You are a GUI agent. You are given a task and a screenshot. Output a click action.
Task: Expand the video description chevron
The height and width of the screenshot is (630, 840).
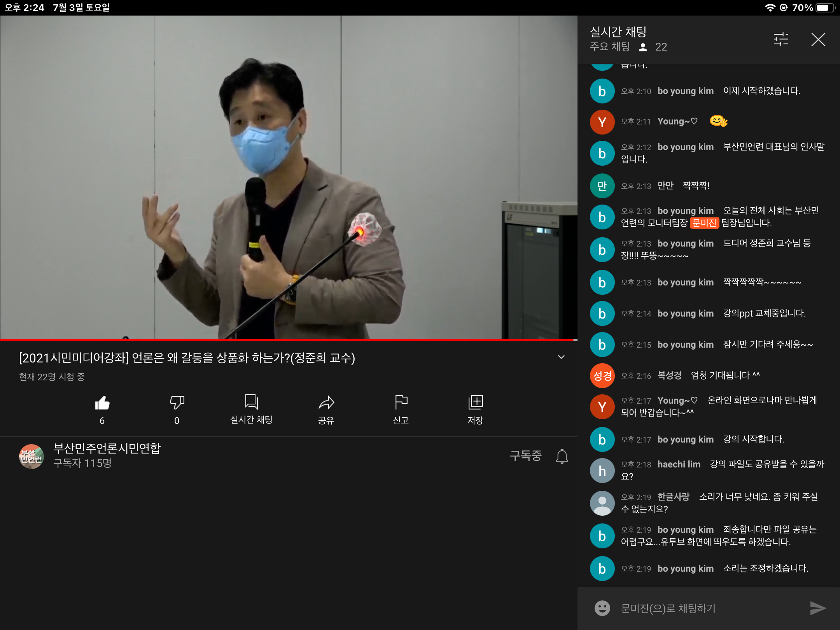(561, 357)
